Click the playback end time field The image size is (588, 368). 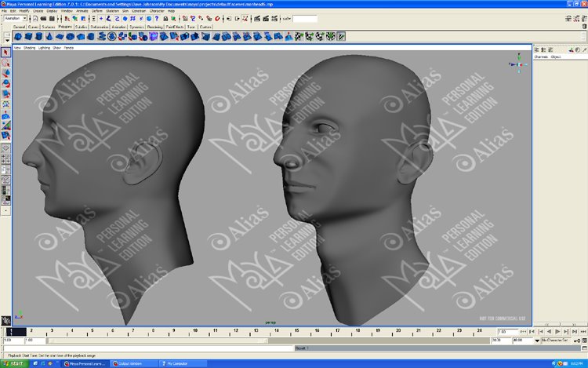501,341
